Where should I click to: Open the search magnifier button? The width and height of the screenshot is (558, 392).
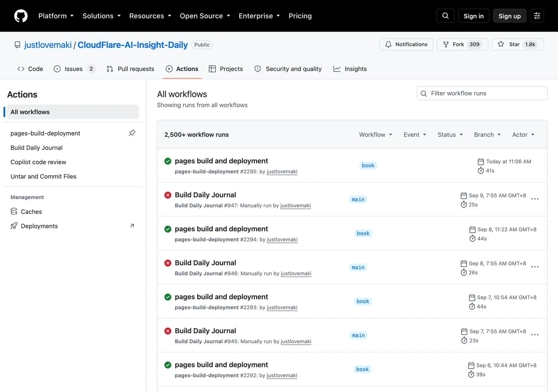445,16
